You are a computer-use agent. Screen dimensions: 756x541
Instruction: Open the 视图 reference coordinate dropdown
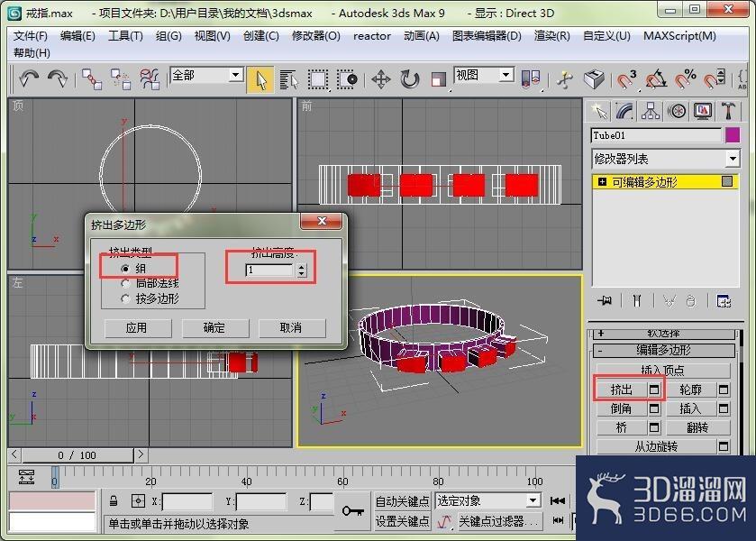coord(506,75)
